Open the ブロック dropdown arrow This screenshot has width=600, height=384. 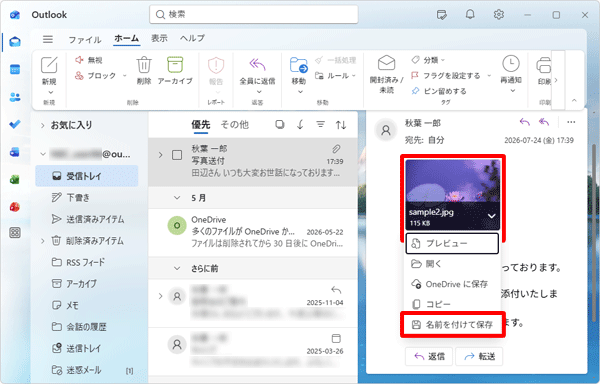[x=124, y=75]
